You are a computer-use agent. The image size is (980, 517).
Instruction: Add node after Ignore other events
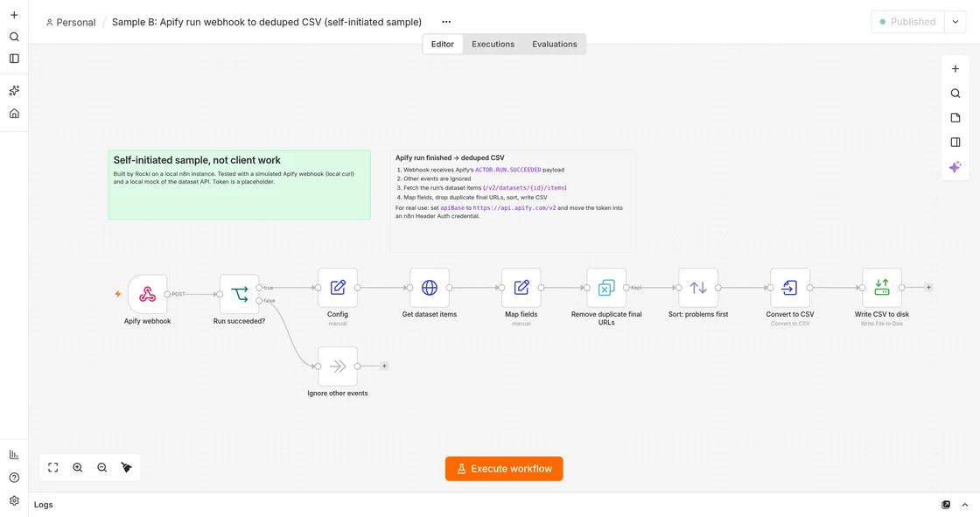pos(384,367)
